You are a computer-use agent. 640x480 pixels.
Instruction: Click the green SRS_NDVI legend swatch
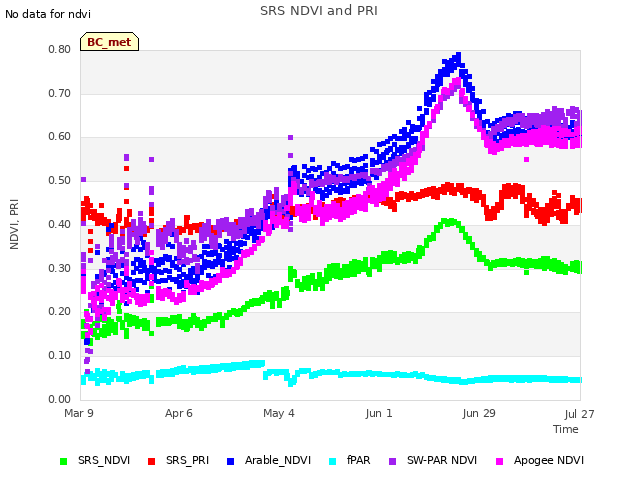point(64,461)
